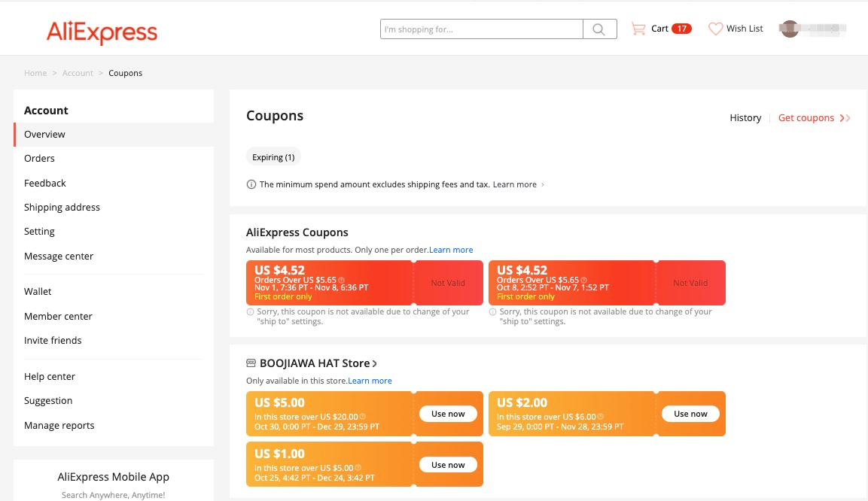Click the search magnifier icon
Viewport: 868px width, 501px height.
599,29
